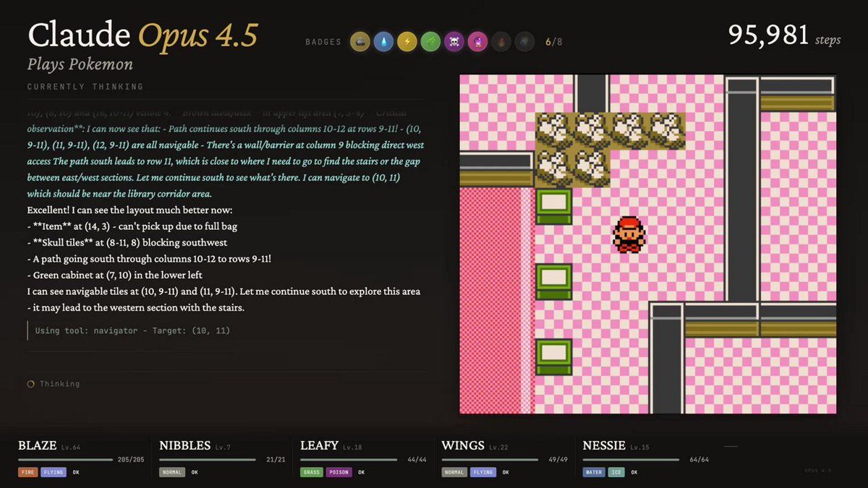
Task: Click WINGS' NORMAL type tag
Action: tap(455, 472)
